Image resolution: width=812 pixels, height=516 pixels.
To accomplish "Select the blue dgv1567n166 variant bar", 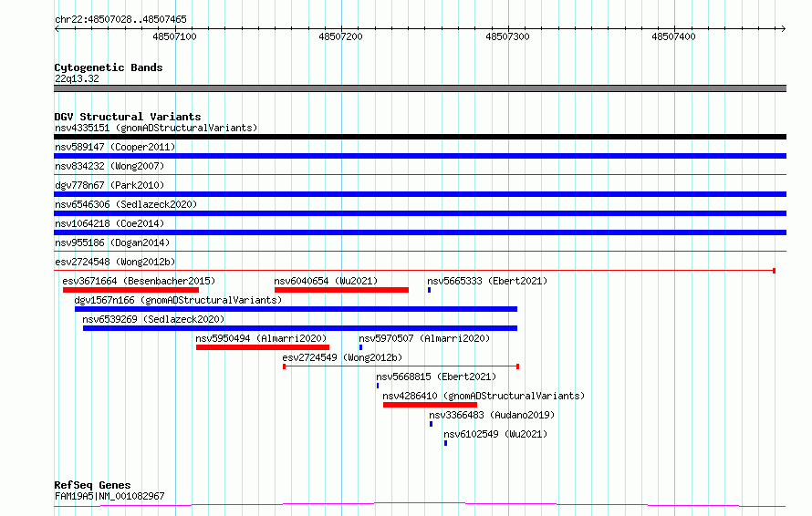I will click(x=296, y=309).
